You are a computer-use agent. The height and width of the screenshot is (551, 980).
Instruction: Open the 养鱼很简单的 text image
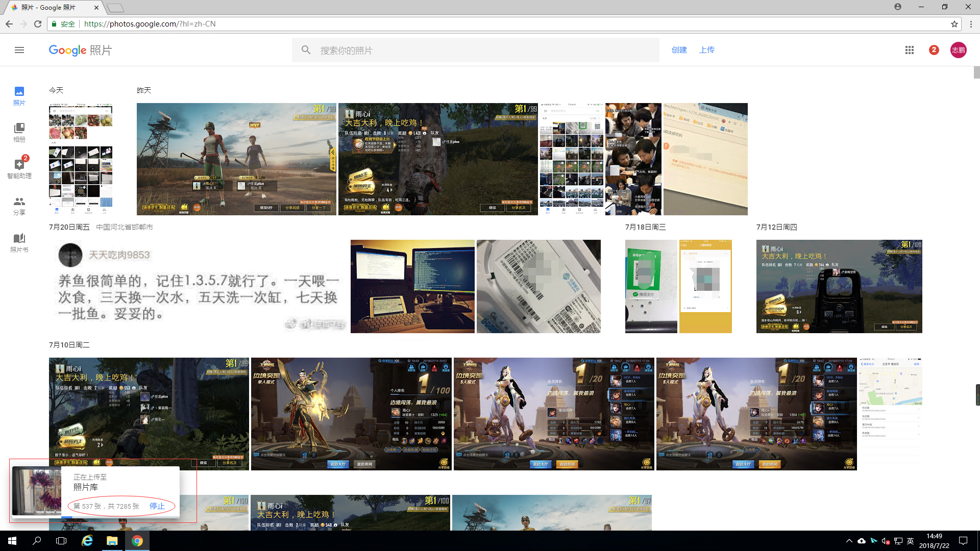pos(199,286)
